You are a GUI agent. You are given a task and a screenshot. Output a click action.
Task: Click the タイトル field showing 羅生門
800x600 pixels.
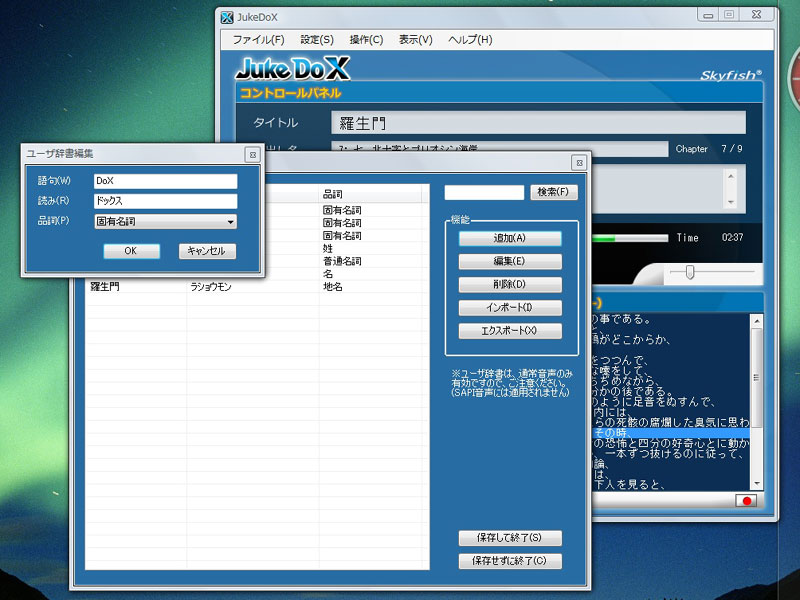pyautogui.click(x=538, y=123)
